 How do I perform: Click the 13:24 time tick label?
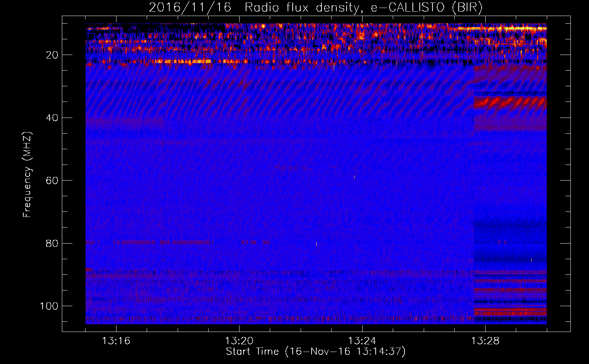coord(362,341)
